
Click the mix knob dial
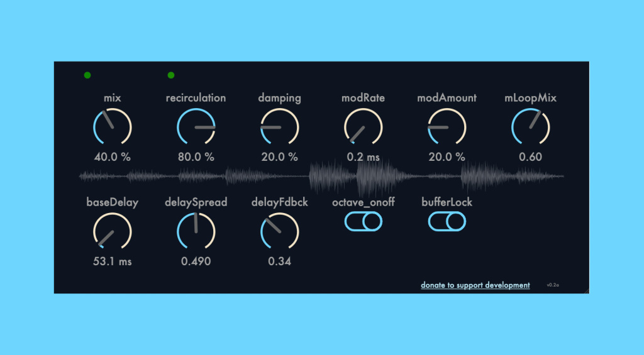click(112, 127)
